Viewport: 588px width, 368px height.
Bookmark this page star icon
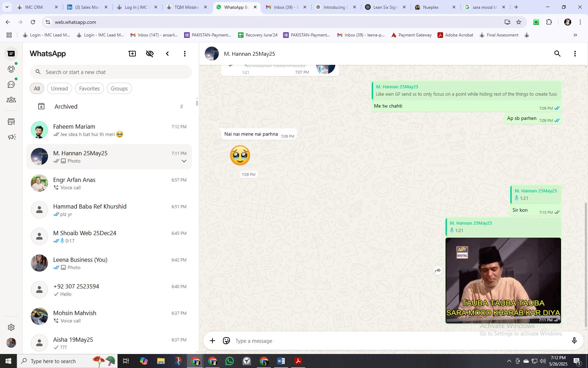519,22
